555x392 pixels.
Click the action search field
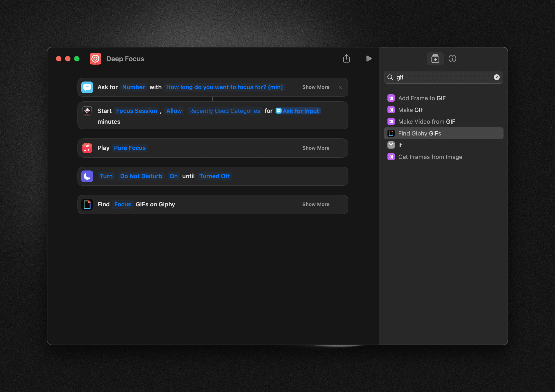tap(443, 77)
